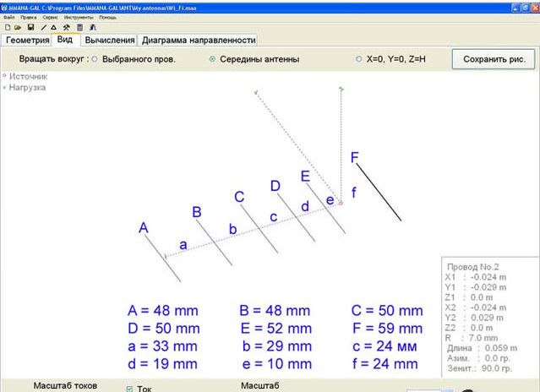This screenshot has width=540, height=392.
Task: Switch to the Вычисления tab
Action: click(x=110, y=41)
